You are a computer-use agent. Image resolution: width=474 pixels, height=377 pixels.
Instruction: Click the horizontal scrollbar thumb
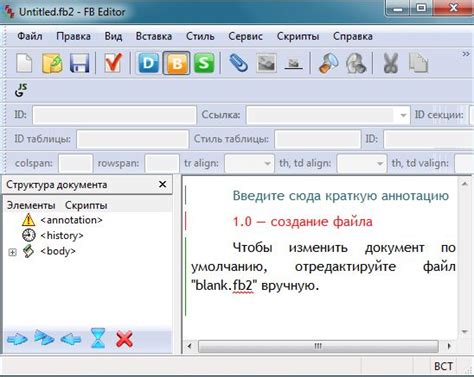pyautogui.click(x=318, y=346)
